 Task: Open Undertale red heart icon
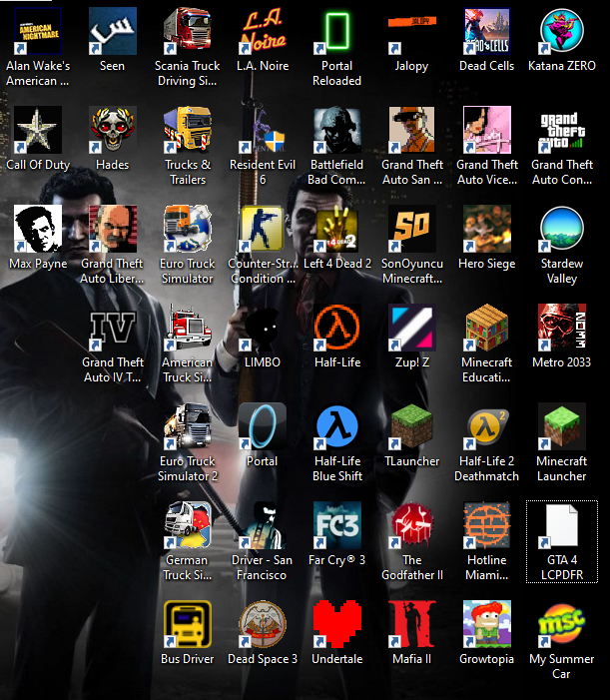point(336,624)
